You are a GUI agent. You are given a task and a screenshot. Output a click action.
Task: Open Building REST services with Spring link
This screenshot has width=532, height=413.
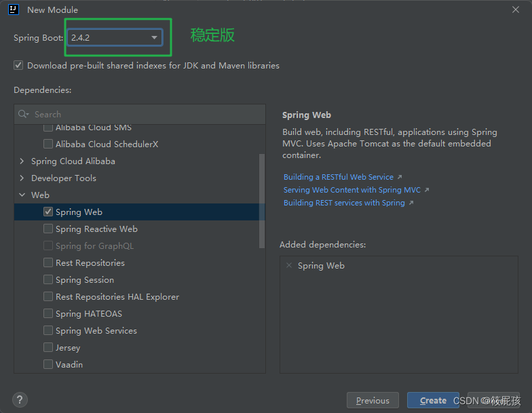[x=345, y=203]
